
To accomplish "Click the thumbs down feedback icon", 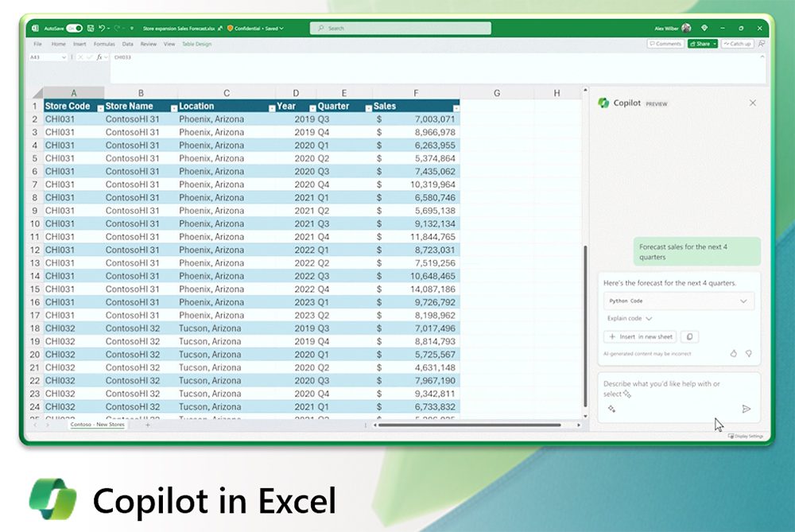I will tap(748, 354).
